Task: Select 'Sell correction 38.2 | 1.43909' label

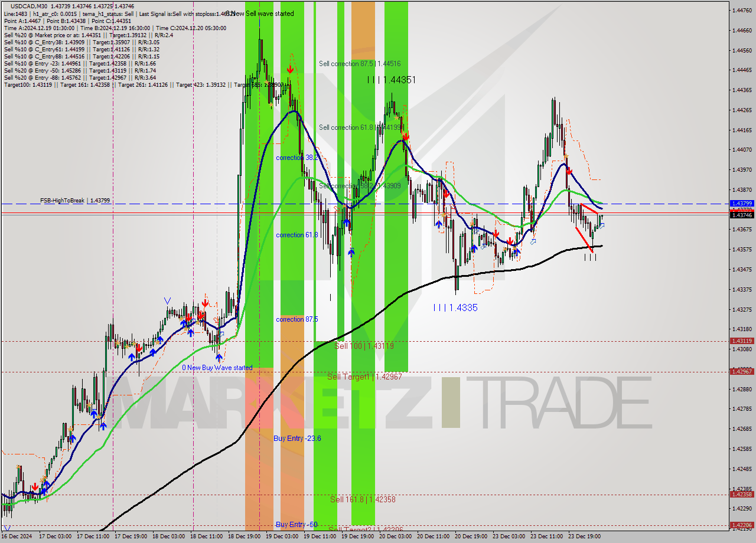Action: 360,186
